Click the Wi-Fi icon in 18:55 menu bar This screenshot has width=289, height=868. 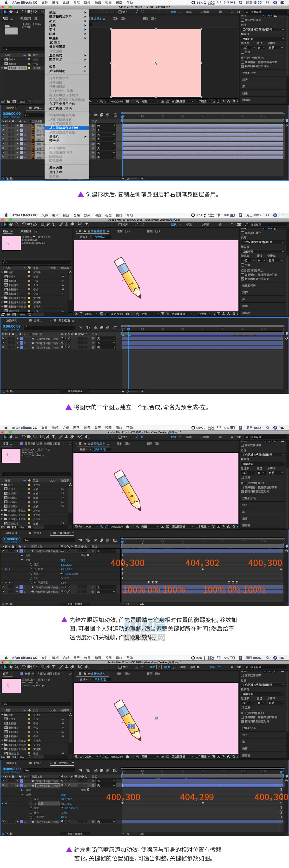point(219,2)
